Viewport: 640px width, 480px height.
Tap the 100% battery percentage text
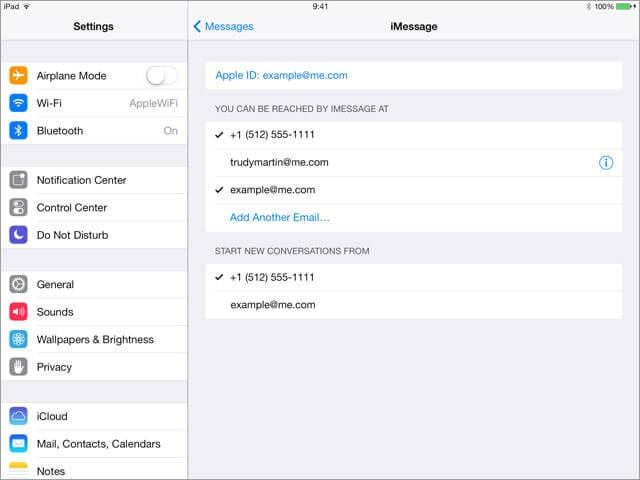point(604,7)
